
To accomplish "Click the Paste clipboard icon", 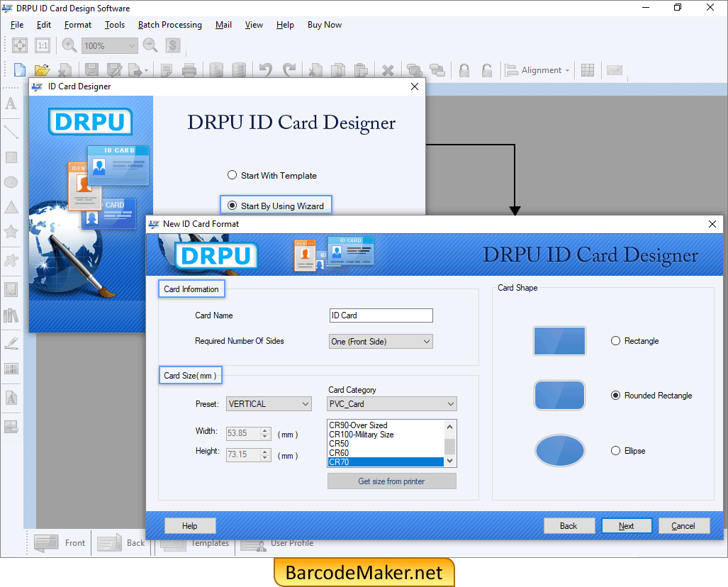I will [x=361, y=70].
